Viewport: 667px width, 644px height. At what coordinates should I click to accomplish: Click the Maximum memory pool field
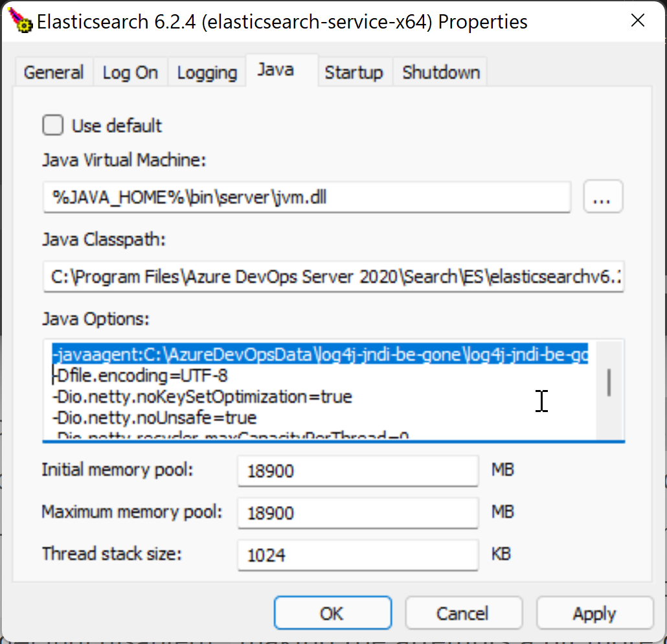pos(357,513)
